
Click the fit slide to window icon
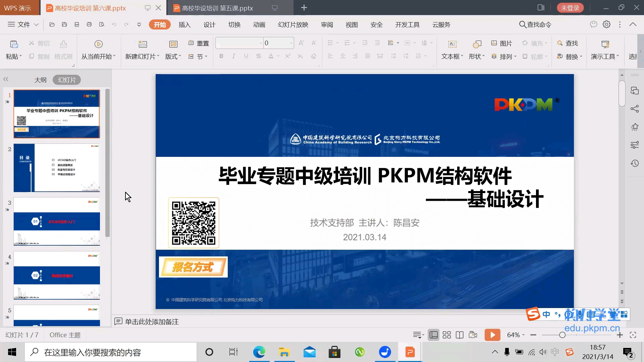tap(633, 335)
